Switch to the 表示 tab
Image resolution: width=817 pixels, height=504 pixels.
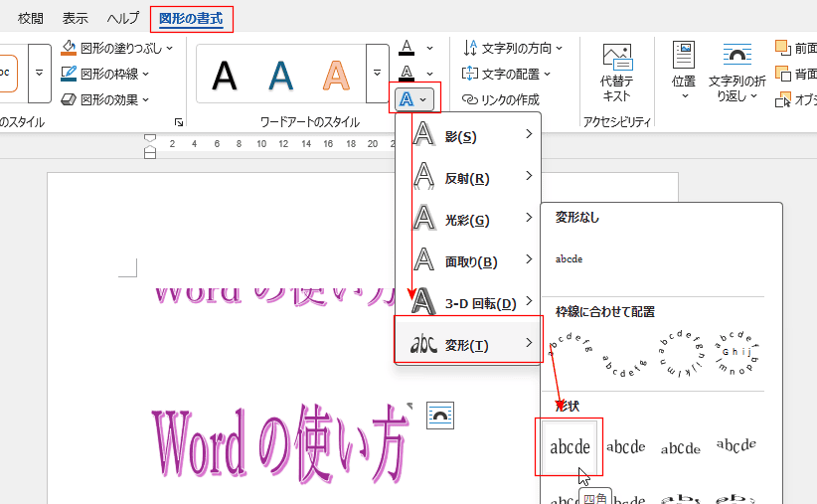point(75,18)
